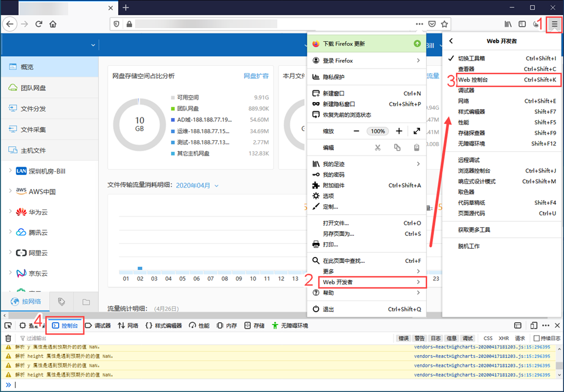
Task: Click the home icon in toolbar
Action: tap(53, 24)
